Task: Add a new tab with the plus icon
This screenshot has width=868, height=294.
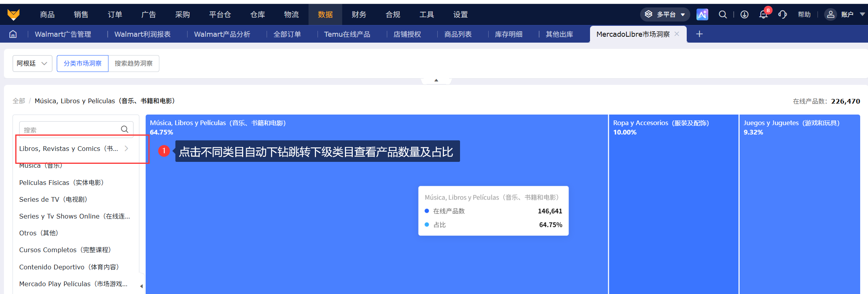Action: (x=699, y=34)
